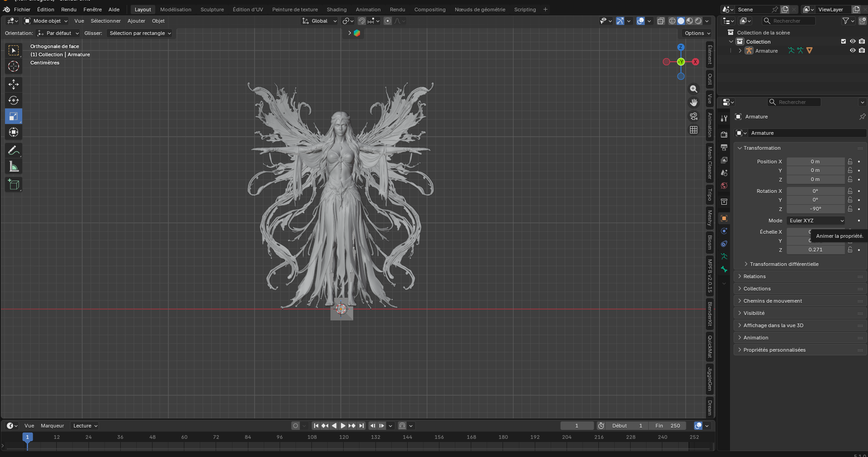Open the Bone properties tab icon
The width and height of the screenshot is (868, 457).
pos(724,269)
